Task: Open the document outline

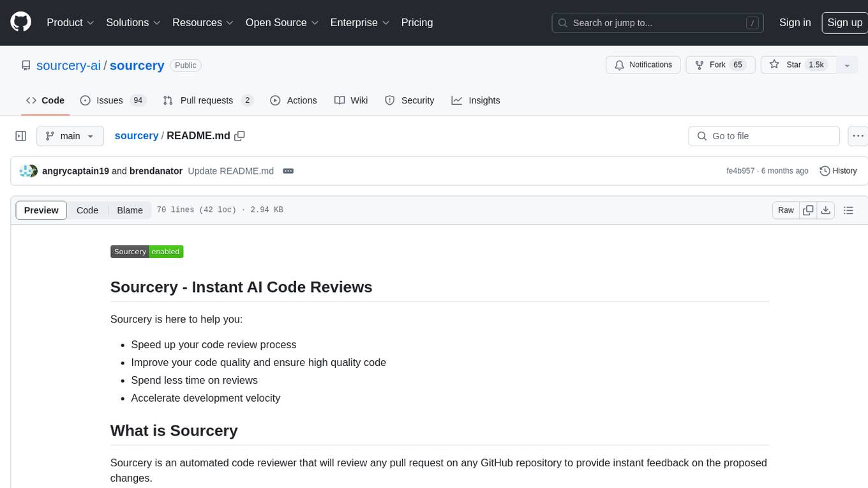Action: 848,210
